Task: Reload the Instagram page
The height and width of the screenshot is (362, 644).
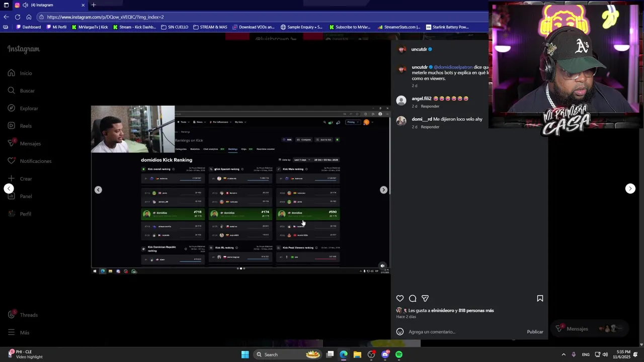Action: (18, 17)
